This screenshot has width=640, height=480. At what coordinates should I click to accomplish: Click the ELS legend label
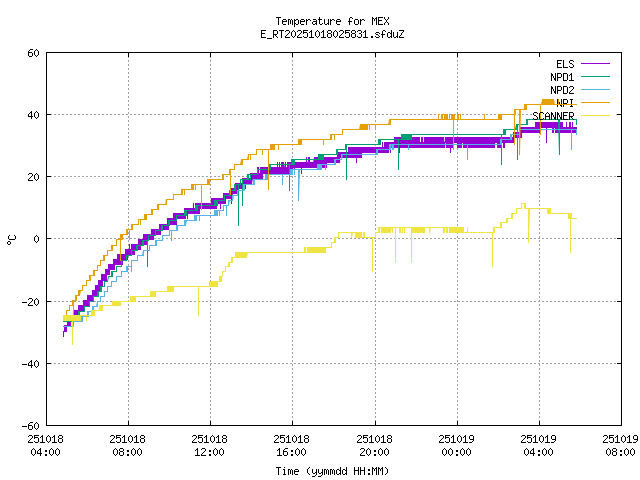pyautogui.click(x=564, y=64)
